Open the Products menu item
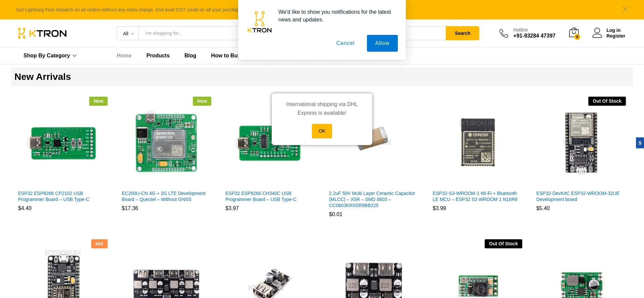 click(158, 56)
